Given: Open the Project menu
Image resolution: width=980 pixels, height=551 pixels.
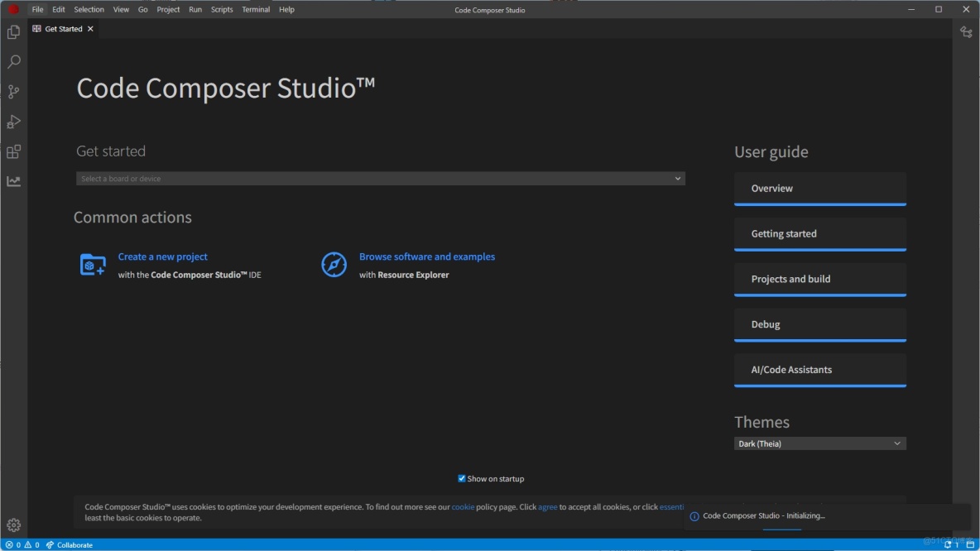Looking at the screenshot, I should tap(168, 10).
